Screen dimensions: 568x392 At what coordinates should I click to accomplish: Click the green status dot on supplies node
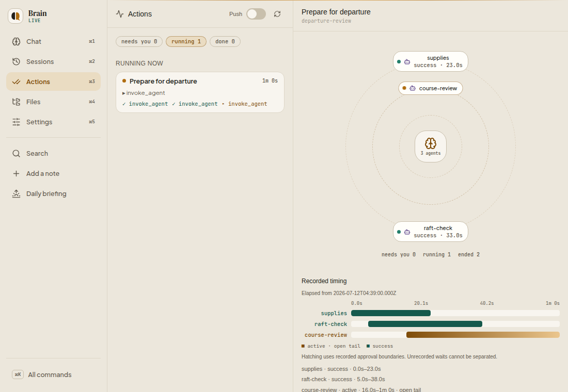[x=399, y=61]
